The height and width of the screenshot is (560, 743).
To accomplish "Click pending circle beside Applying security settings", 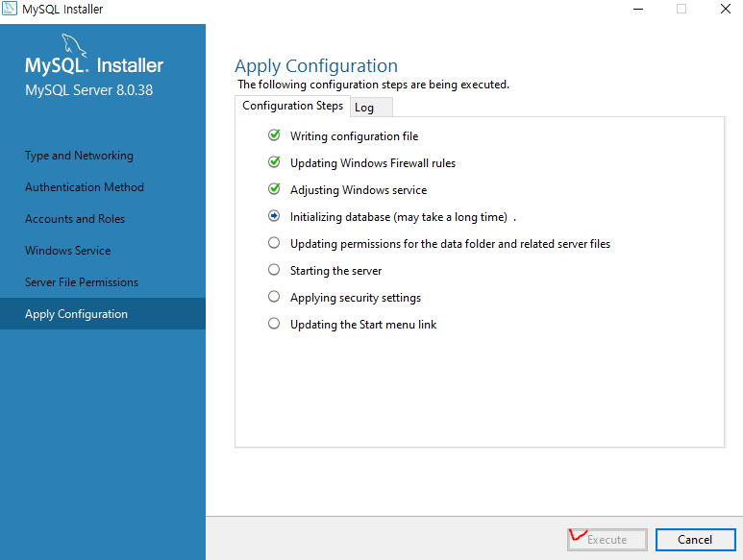I will click(274, 297).
